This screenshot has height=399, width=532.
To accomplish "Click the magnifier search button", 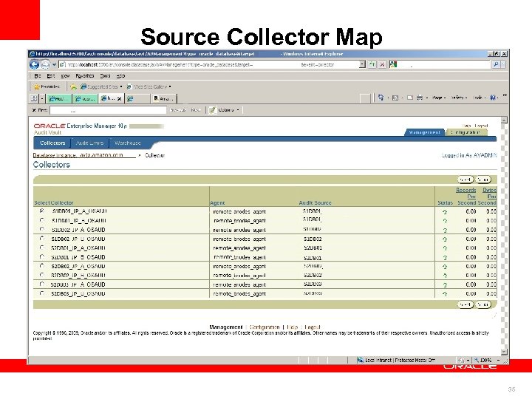I will [496, 64].
